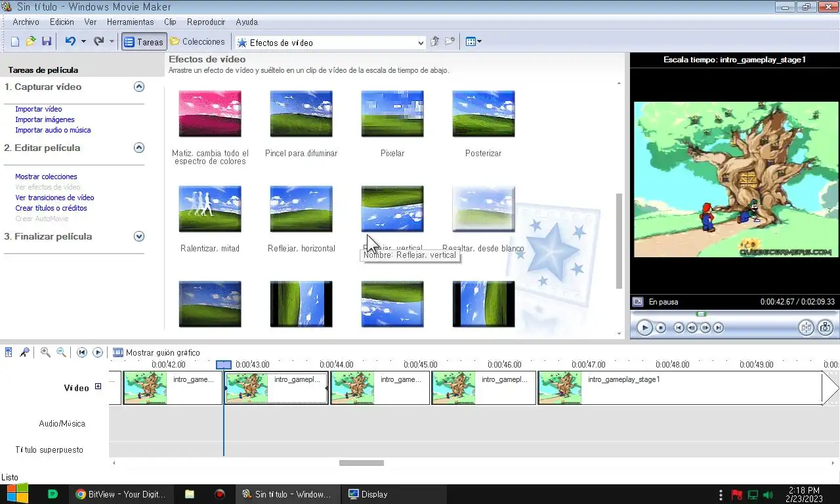Viewport: 840px width, 504px height.
Task: Expand the Finalizar película section
Action: pyautogui.click(x=138, y=236)
